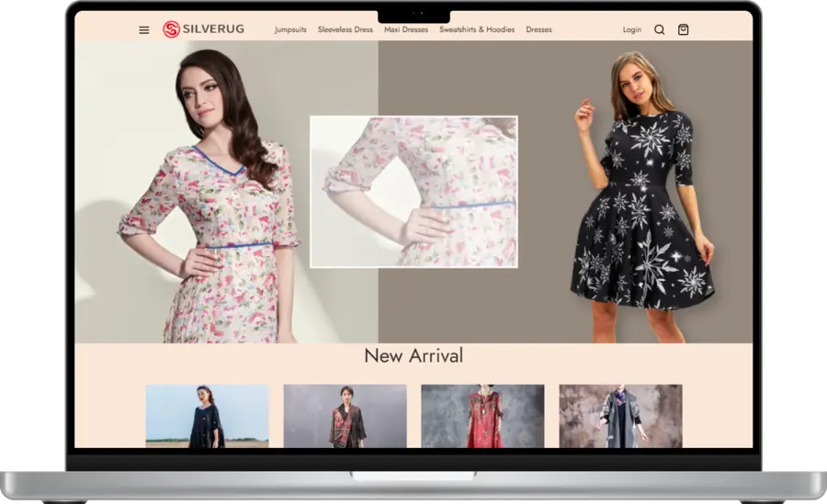The image size is (827, 504).
Task: Open the floral dress banner image
Action: coord(226,192)
